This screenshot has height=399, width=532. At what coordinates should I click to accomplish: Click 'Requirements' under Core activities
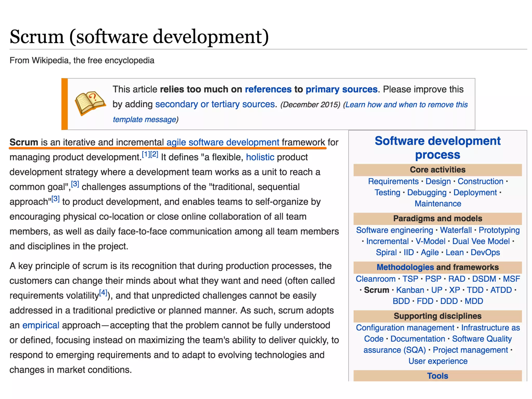coord(393,181)
